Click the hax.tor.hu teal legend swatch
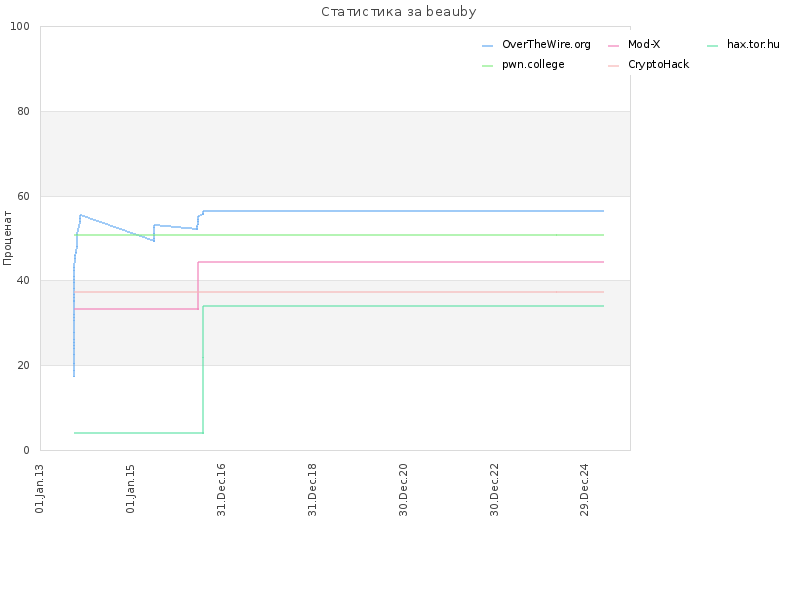Viewport: 800px width, 600px height. point(712,46)
